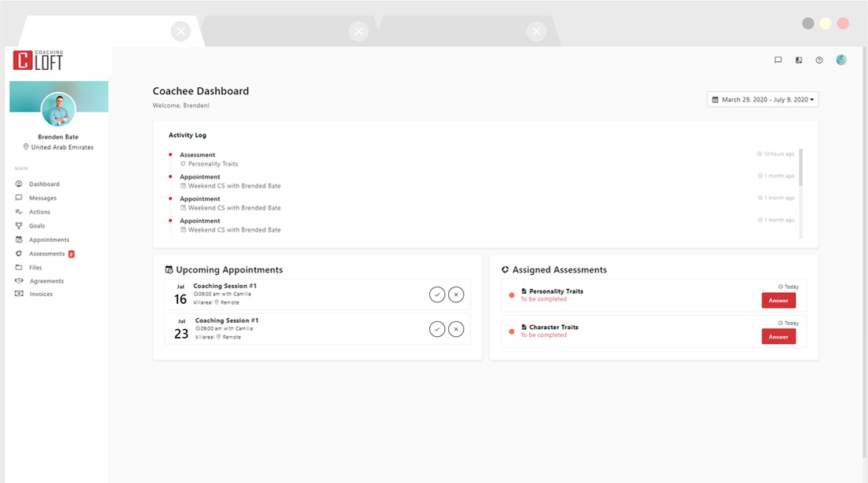Viewport: 868px width, 483px height.
Task: Decline the Jul 16 coaching session
Action: coord(456,295)
